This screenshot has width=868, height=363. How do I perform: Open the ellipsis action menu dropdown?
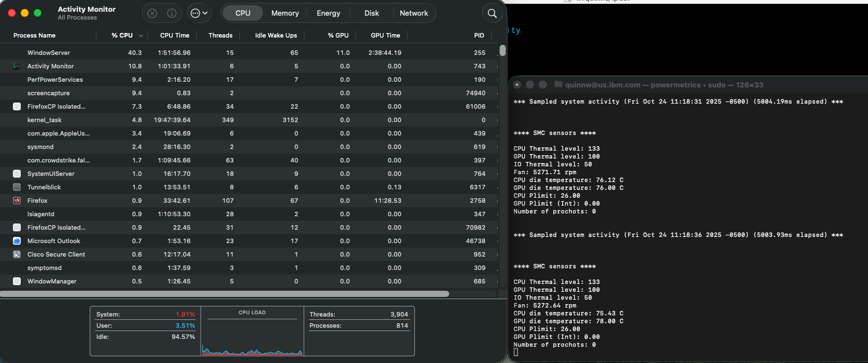pyautogui.click(x=200, y=13)
